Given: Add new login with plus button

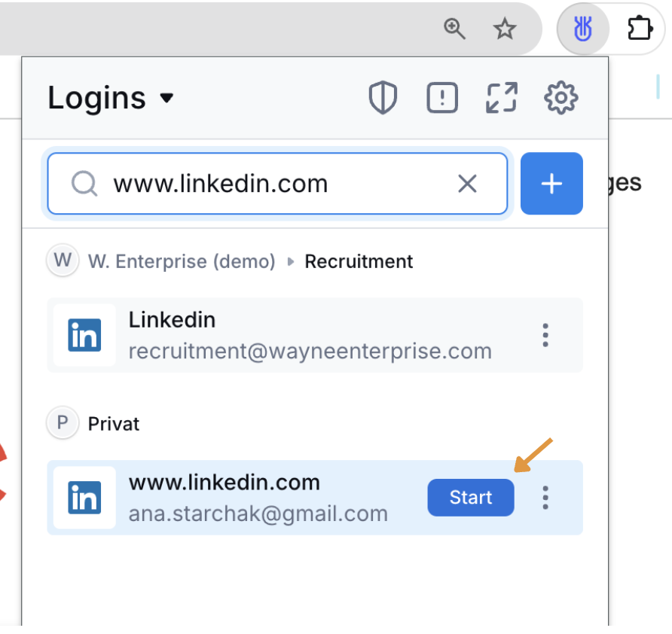Looking at the screenshot, I should tap(551, 183).
